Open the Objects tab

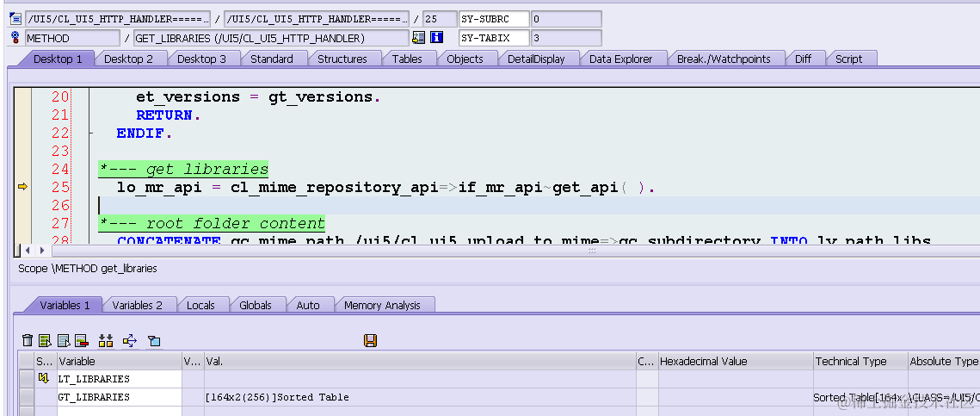(x=465, y=59)
